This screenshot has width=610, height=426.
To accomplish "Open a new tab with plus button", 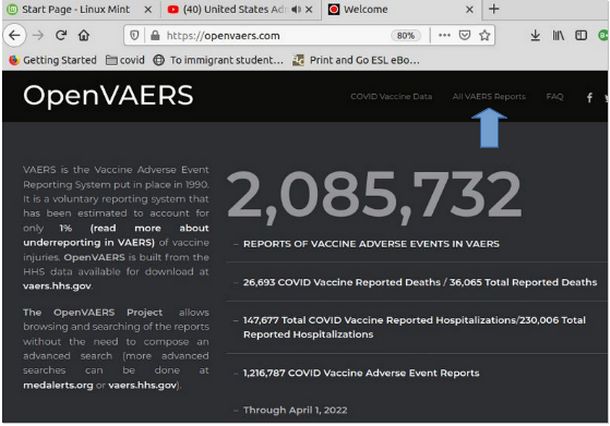I will point(494,9).
